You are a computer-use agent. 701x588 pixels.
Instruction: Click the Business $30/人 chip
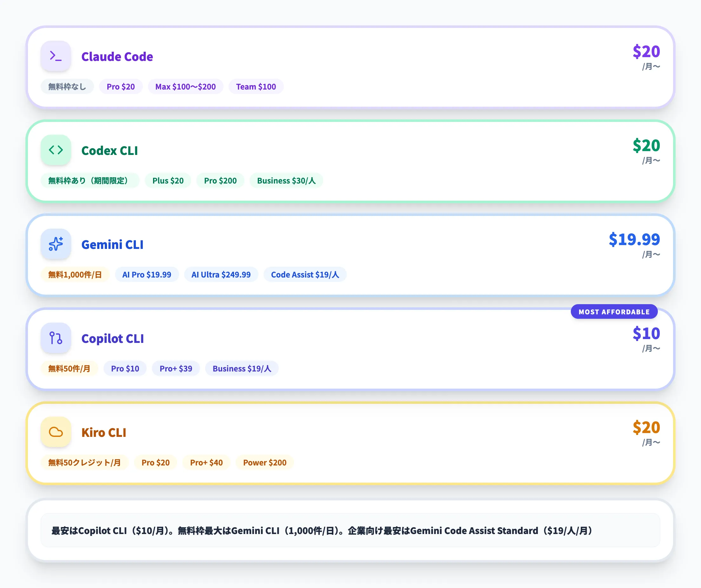[x=286, y=181]
